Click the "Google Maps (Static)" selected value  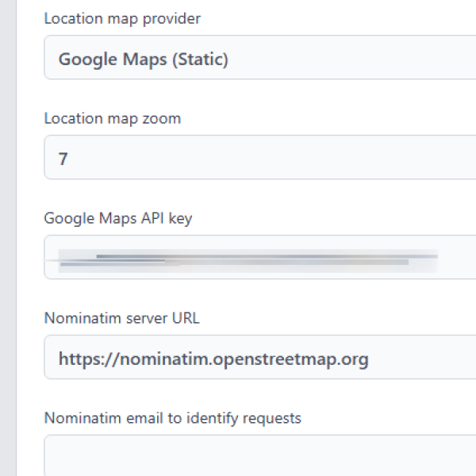pos(143,59)
